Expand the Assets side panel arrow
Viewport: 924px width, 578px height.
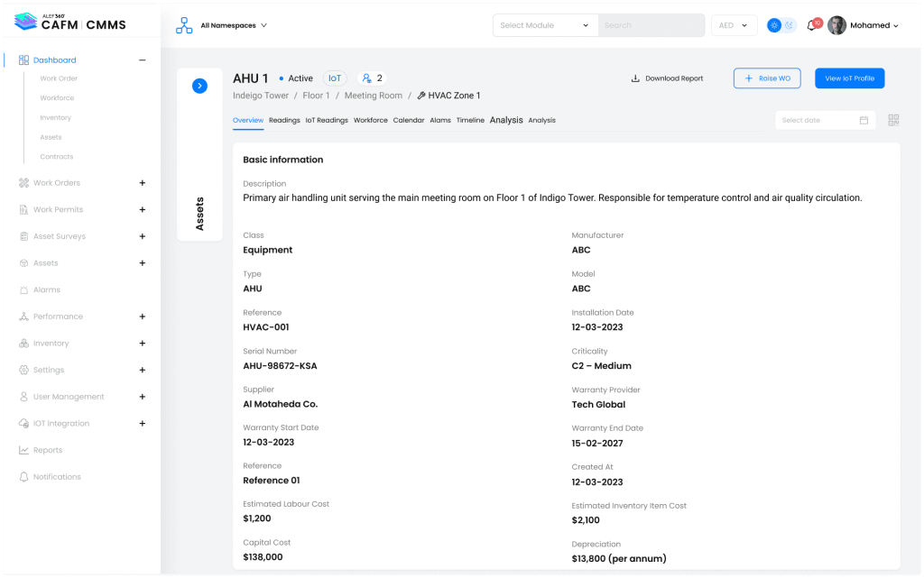[x=199, y=86]
